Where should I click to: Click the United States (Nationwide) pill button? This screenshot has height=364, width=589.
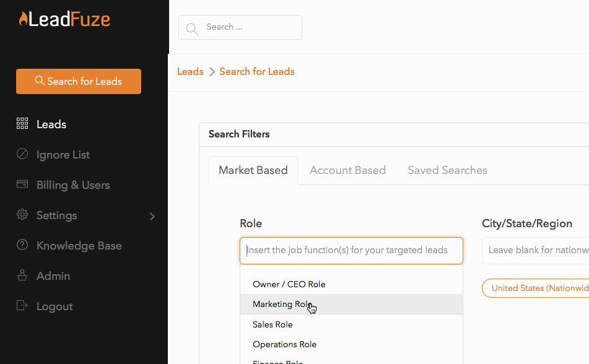[535, 288]
